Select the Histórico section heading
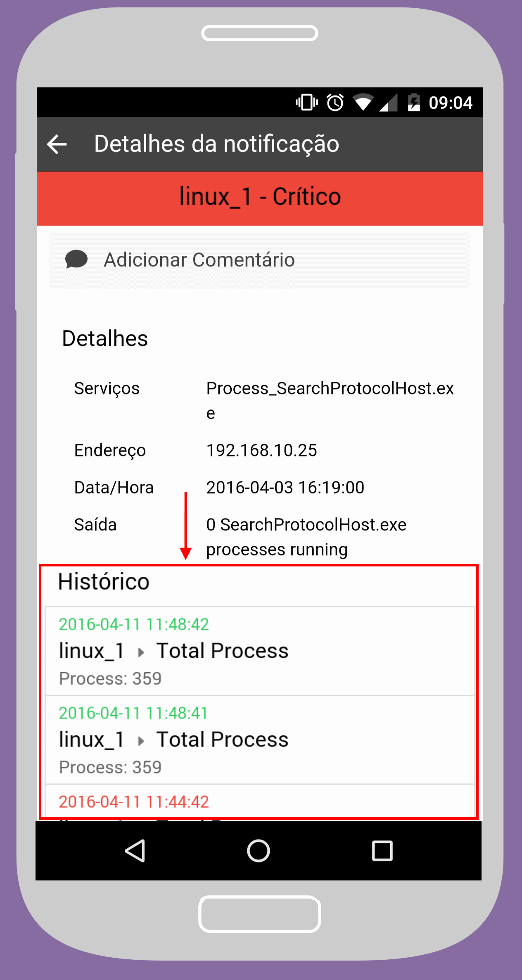This screenshot has width=522, height=980. 104,582
